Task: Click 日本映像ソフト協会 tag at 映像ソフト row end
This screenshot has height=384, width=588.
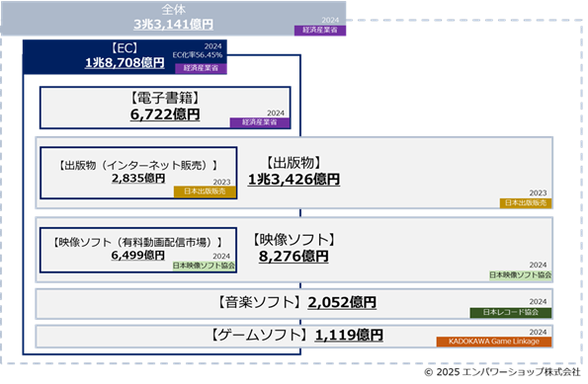Action: [x=520, y=275]
